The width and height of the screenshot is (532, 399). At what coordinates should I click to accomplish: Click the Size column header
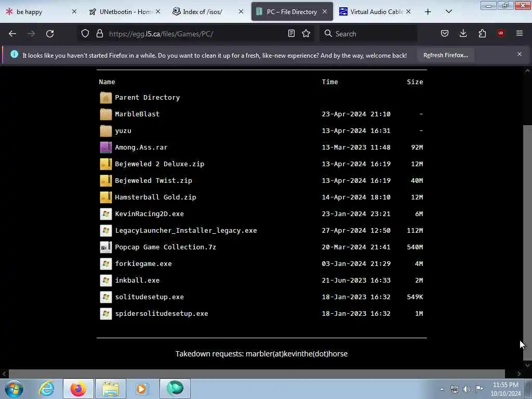[415, 82]
